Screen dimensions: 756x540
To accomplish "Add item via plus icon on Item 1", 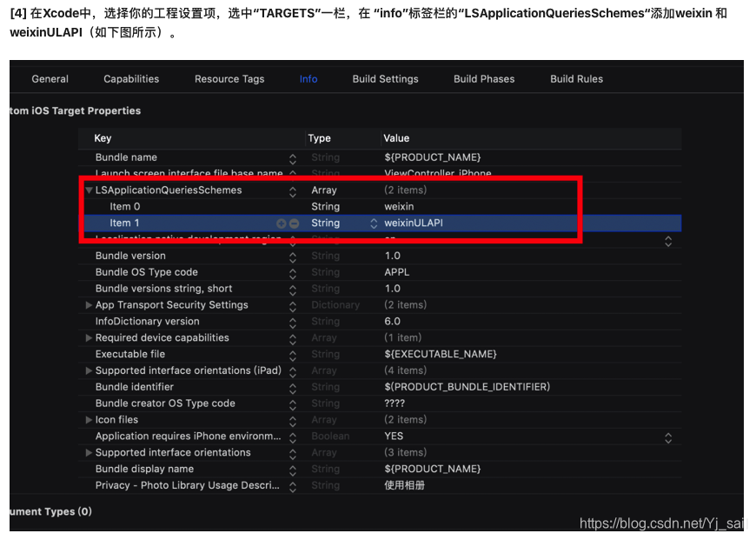I will click(x=281, y=223).
